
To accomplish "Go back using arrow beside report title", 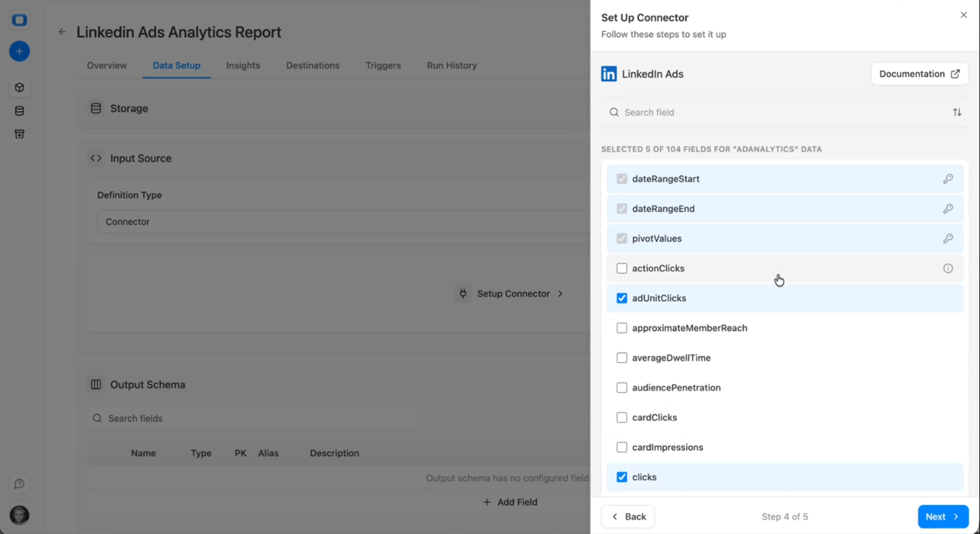I will point(62,32).
